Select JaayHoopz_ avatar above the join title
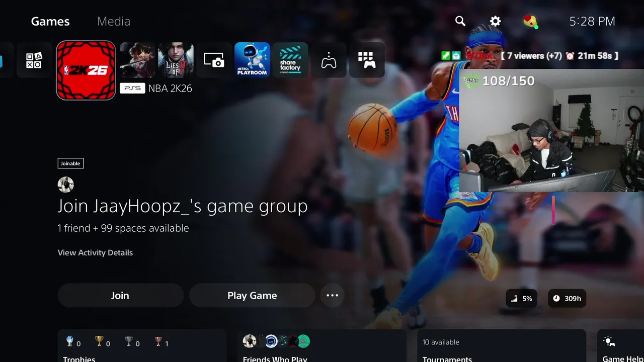The width and height of the screenshot is (644, 362). click(66, 185)
